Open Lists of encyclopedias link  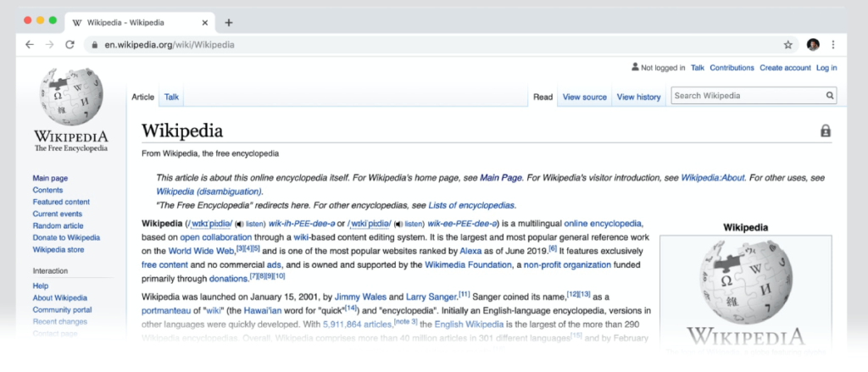471,205
